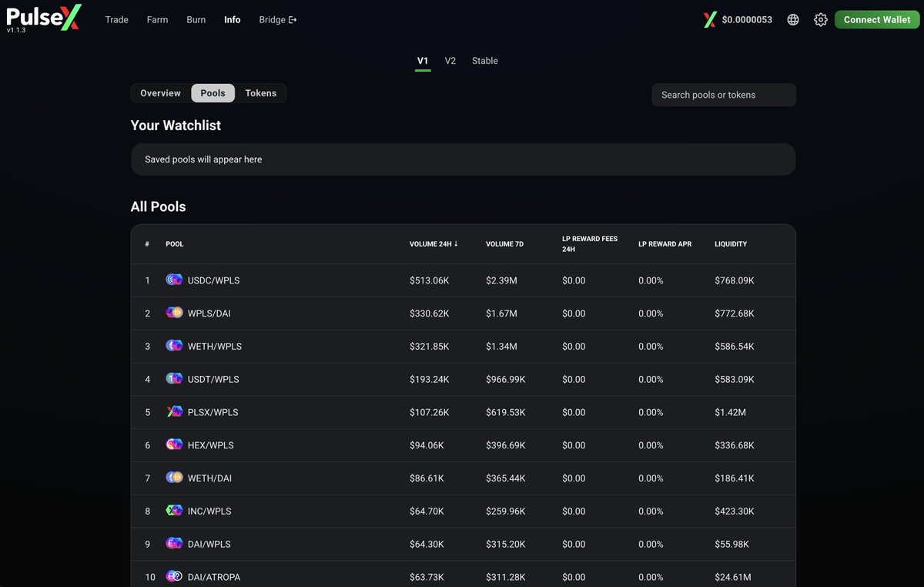Click the WETH/DAI pool token icon
Viewport: 924px width, 587px height.
[174, 478]
